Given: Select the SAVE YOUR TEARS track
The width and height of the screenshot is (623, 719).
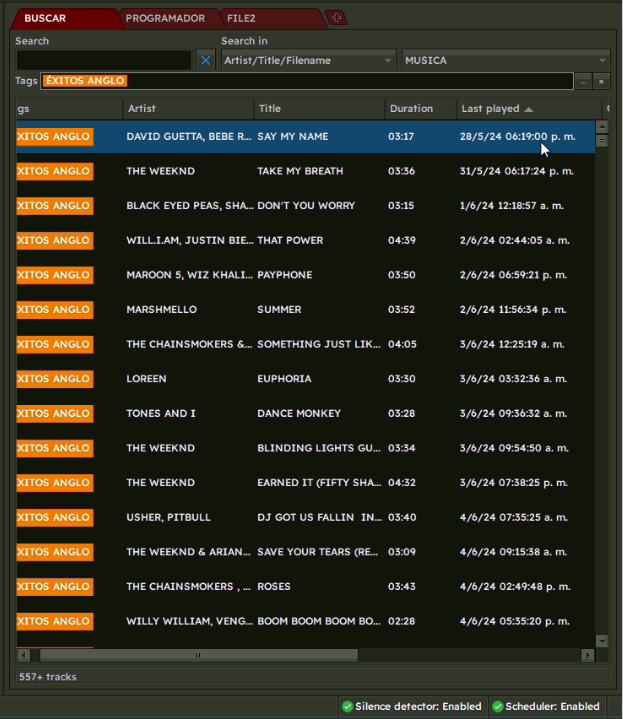Looking at the screenshot, I should (317, 552).
